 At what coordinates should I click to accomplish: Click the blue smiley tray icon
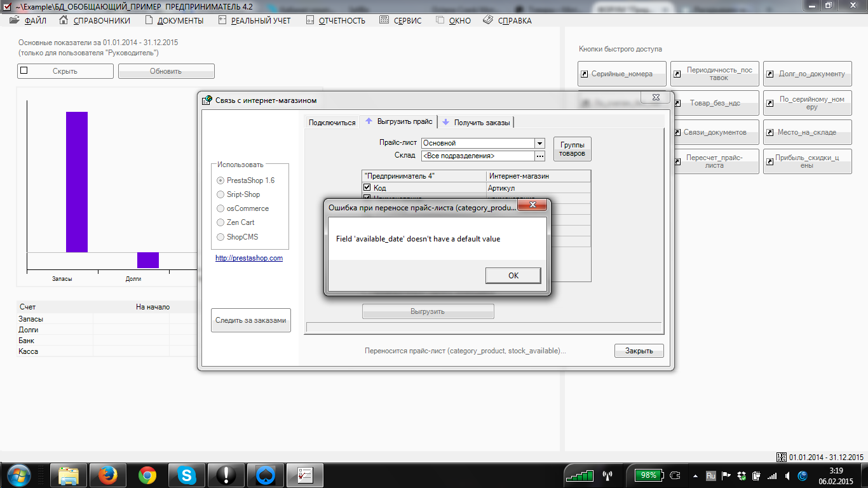803,475
